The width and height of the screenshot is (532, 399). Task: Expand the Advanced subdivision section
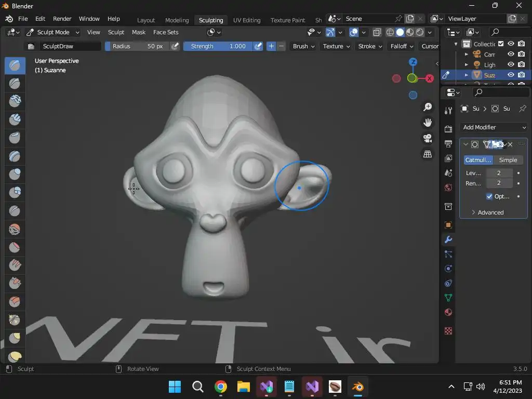click(487, 212)
